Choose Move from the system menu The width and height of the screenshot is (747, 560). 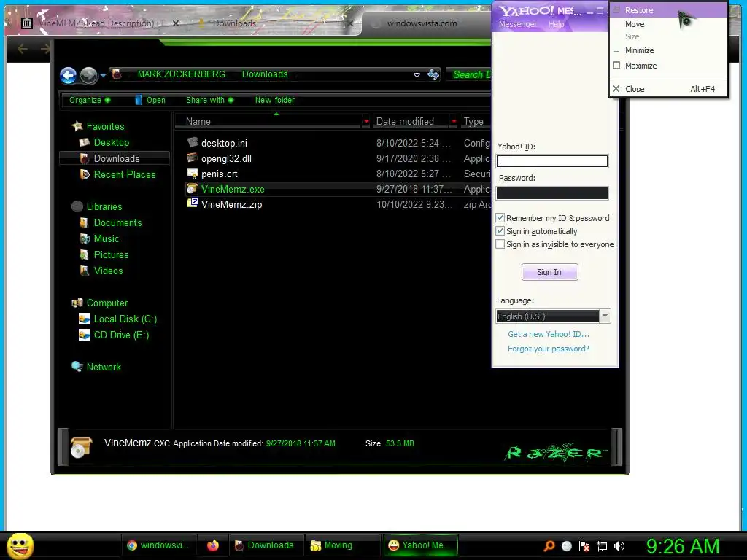point(668,24)
